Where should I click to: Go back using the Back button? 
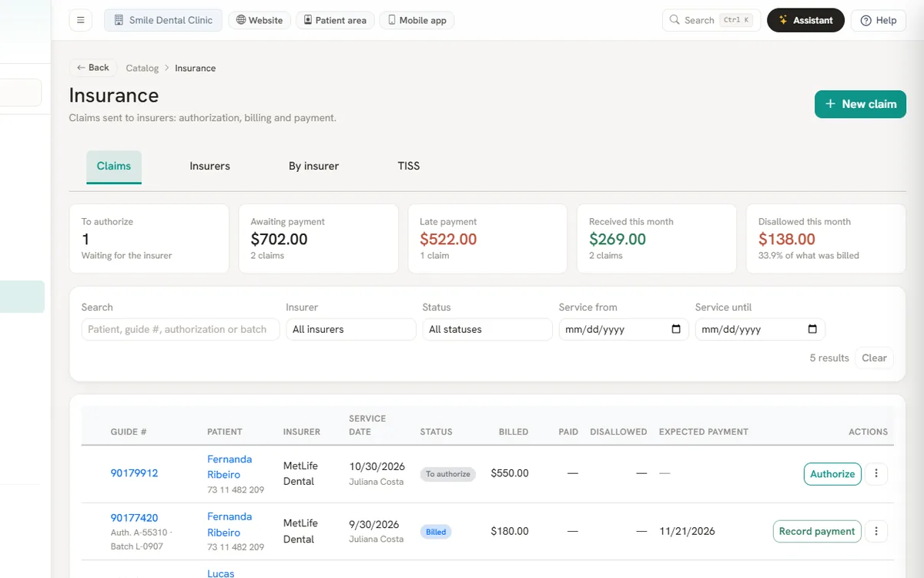[93, 68]
